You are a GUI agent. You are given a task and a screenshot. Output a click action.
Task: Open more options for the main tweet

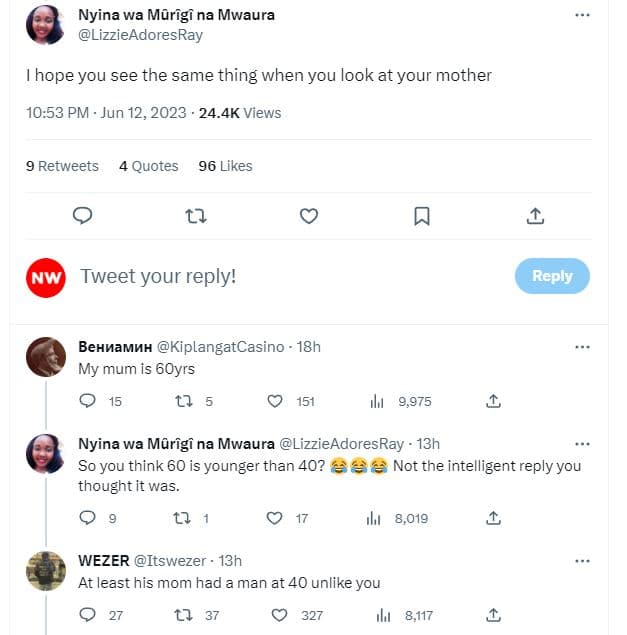[x=582, y=16]
